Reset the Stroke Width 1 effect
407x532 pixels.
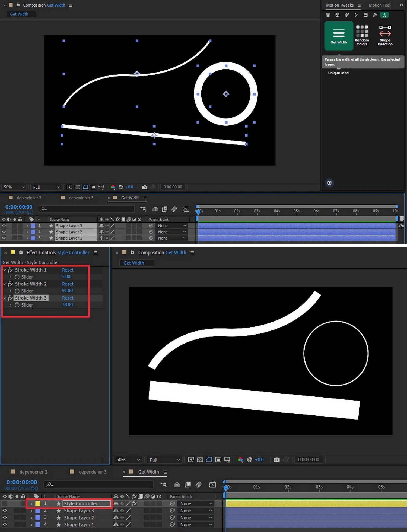tap(68, 270)
